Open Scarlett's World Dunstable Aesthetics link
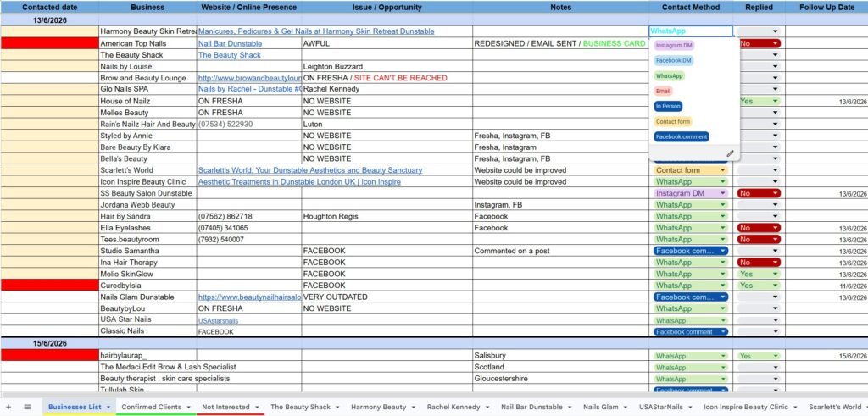Screen dimensions: 868x416 [x=310, y=170]
